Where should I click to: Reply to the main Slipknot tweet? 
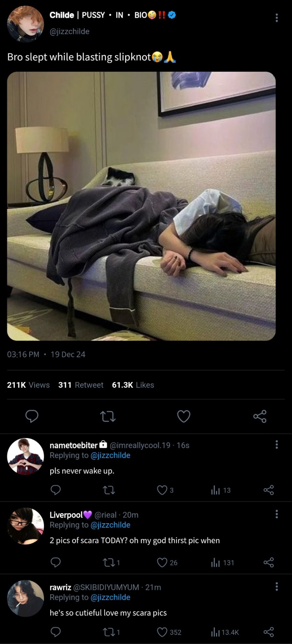click(32, 416)
